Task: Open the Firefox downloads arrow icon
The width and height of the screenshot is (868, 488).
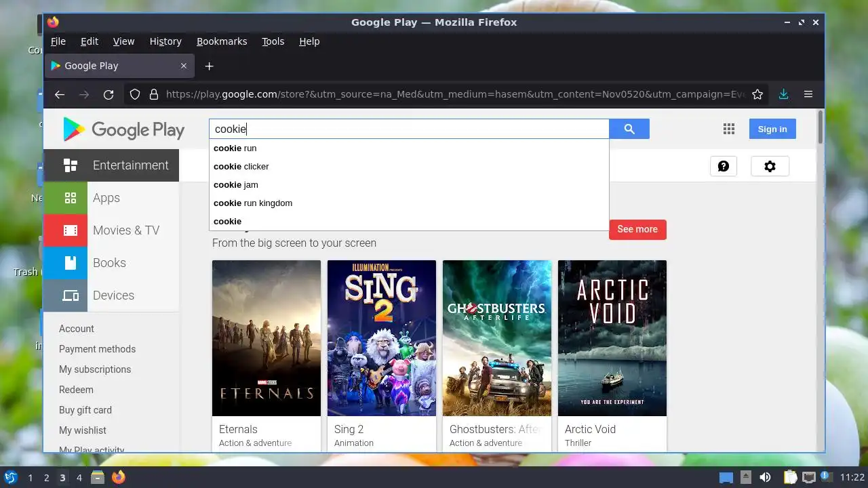Action: 783,94
